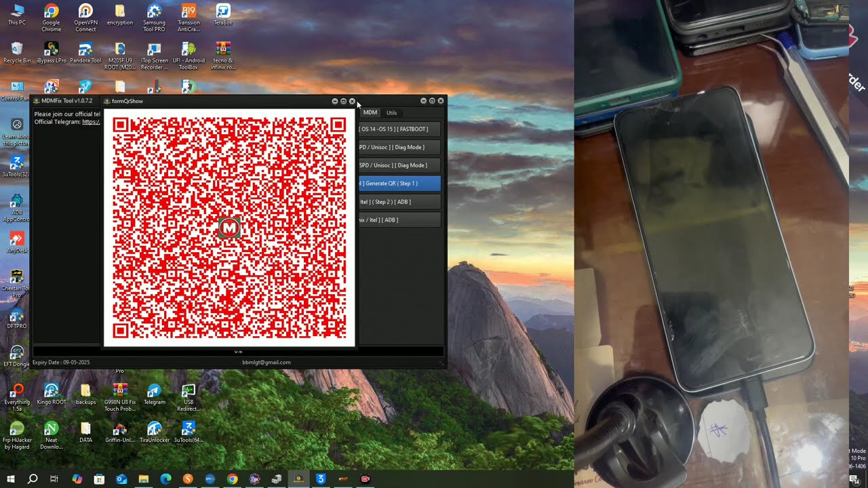Click the bbmlgt@gmail.com status text
Screen dimensions: 868x488
(266, 362)
